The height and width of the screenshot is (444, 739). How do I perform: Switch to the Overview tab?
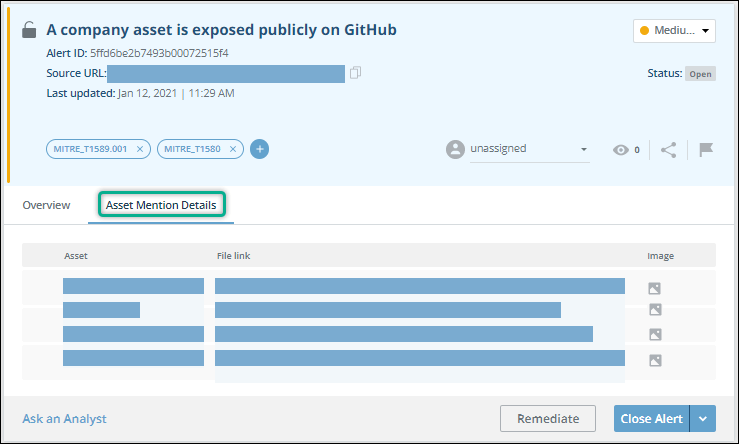[x=47, y=205]
